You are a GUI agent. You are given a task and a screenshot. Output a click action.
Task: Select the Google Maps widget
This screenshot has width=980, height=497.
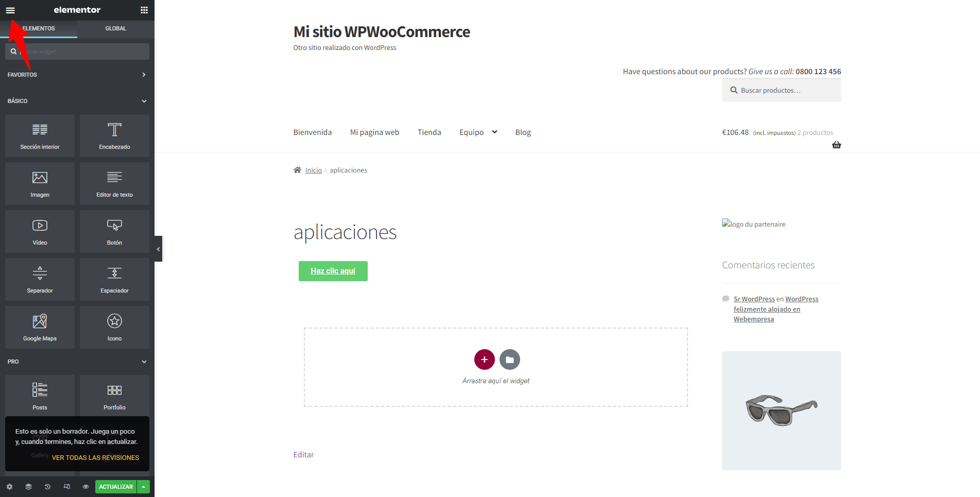tap(40, 327)
